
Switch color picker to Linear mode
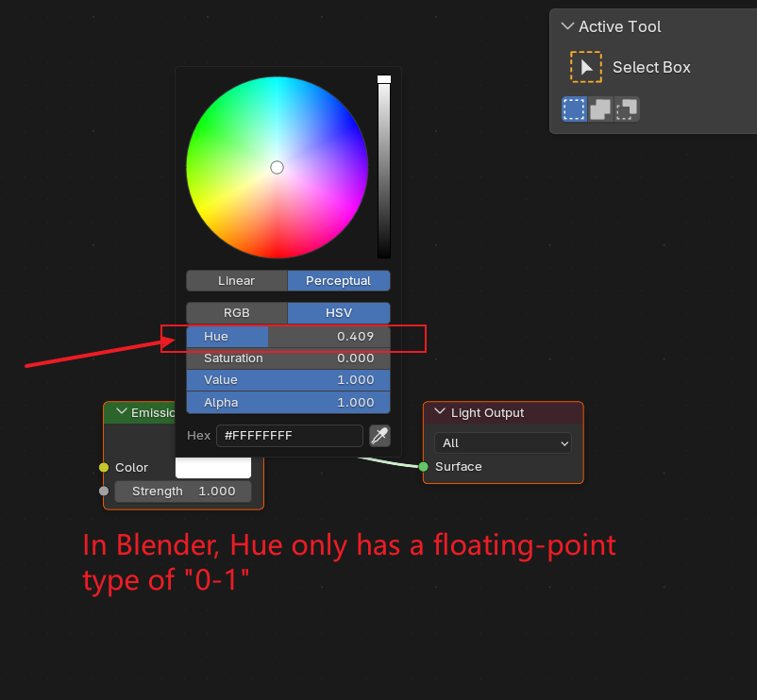[237, 281]
